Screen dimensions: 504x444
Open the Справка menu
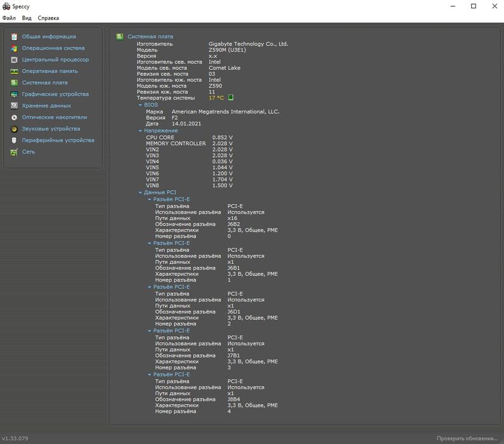(48, 18)
